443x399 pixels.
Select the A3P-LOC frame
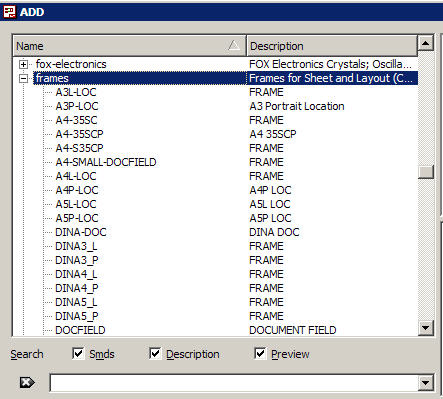[77, 106]
